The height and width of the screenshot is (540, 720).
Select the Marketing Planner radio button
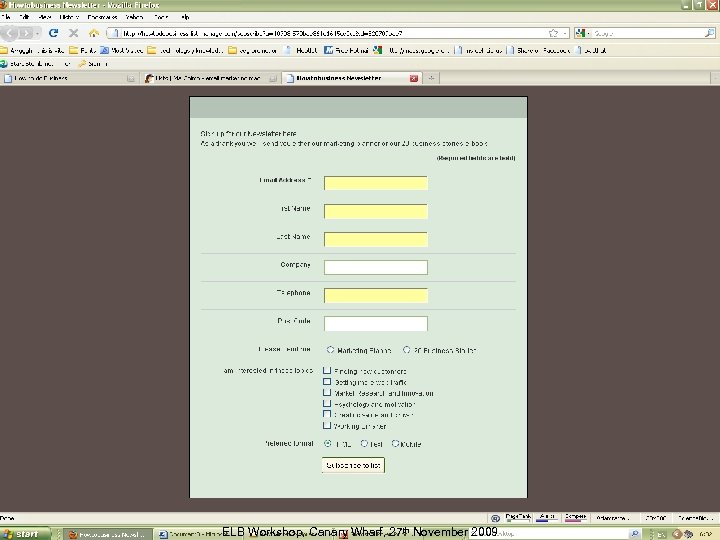pos(330,350)
